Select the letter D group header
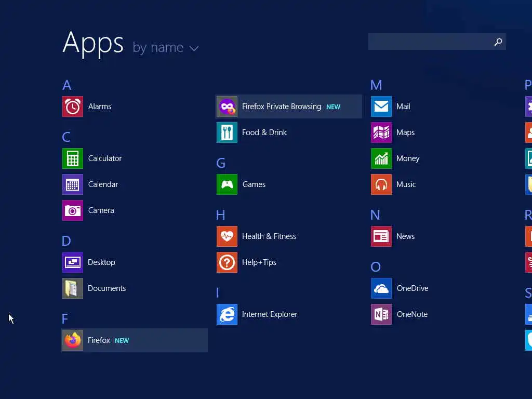This screenshot has height=399, width=532. pyautogui.click(x=66, y=241)
